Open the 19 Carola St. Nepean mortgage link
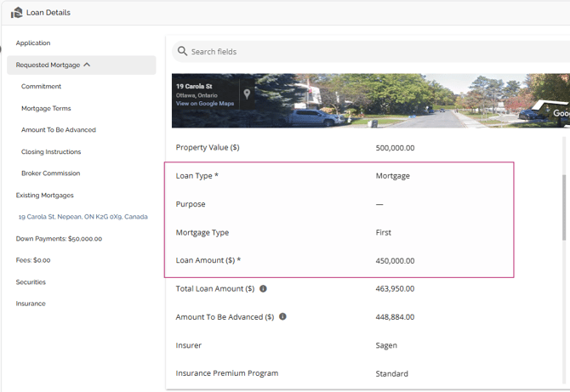 point(83,217)
